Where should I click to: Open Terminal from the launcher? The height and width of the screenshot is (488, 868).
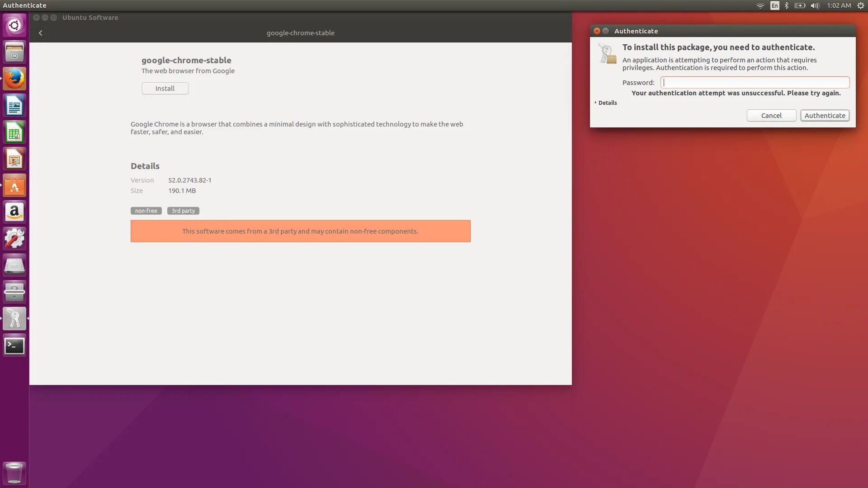pyautogui.click(x=14, y=346)
